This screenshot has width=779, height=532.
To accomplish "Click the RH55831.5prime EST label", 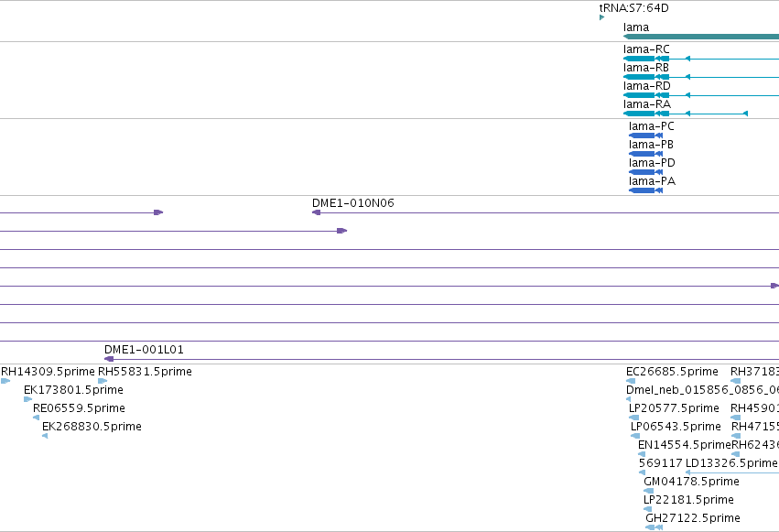I will 145,372.
